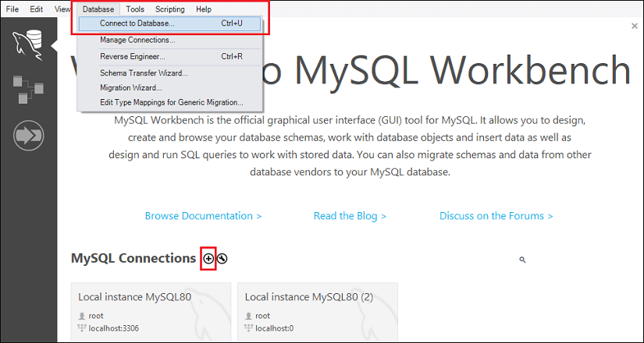Viewport: 644px width, 343px height.
Task: Open the File menu
Action: [12, 9]
